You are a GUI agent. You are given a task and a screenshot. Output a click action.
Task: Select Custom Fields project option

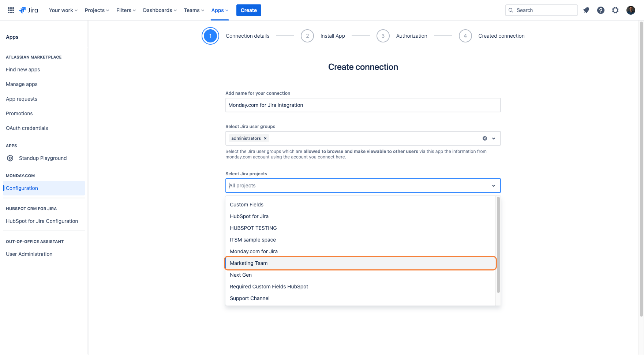[x=360, y=205]
